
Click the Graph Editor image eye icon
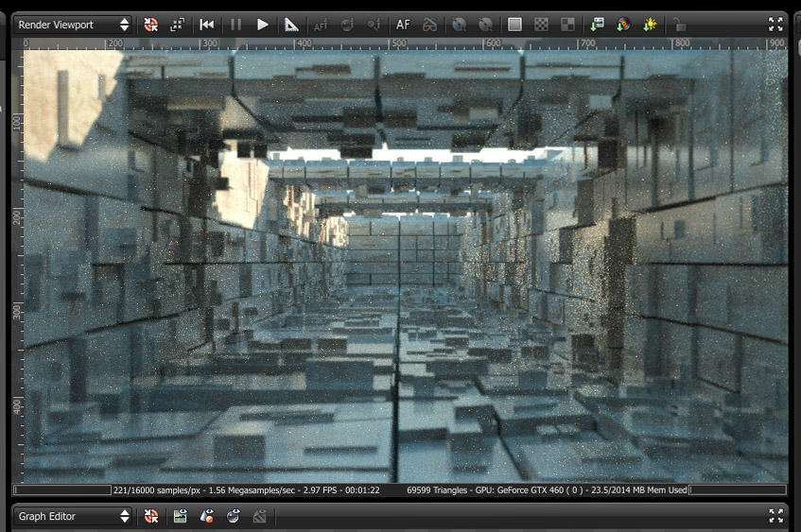point(180,516)
